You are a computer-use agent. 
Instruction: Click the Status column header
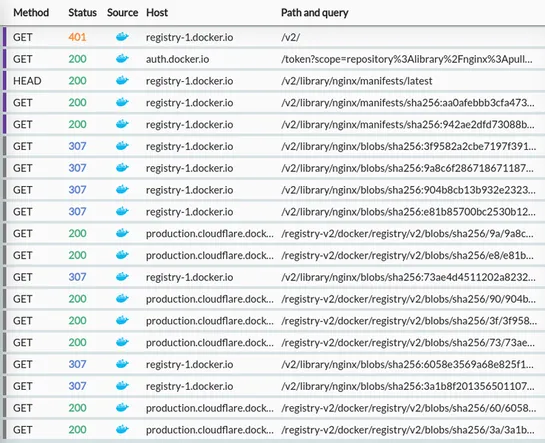82,13
